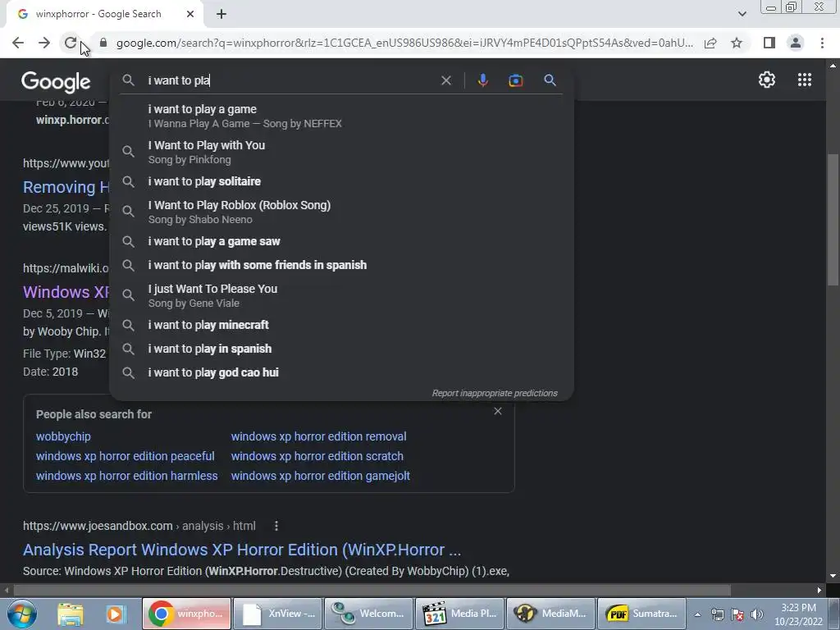Click the share page icon in address bar
This screenshot has width=840, height=630.
pyautogui.click(x=710, y=43)
